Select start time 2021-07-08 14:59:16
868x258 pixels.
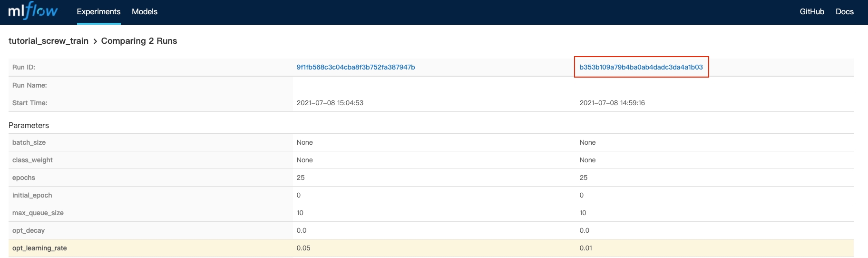pyautogui.click(x=612, y=103)
